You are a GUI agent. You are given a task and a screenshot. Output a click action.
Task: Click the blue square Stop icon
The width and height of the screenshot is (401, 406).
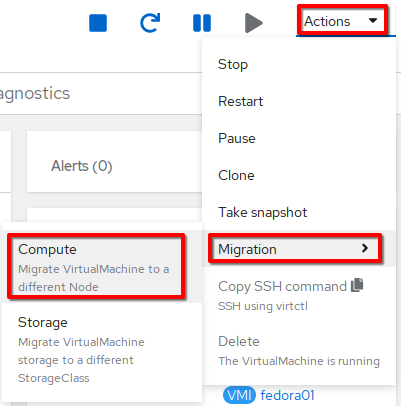tap(98, 23)
